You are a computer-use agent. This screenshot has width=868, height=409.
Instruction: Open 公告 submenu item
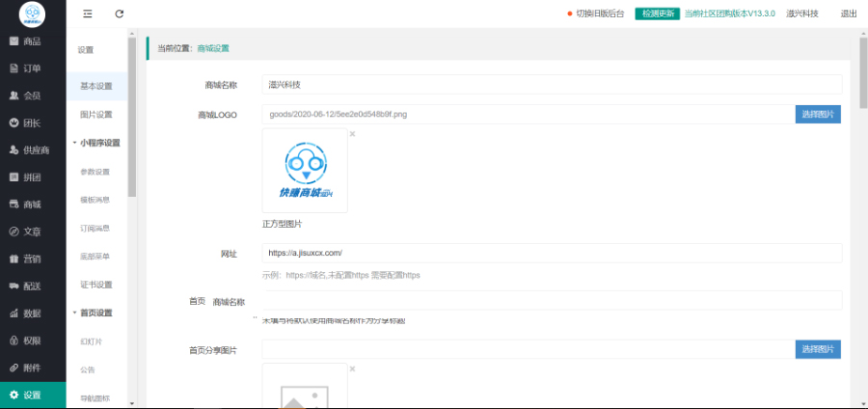(88, 369)
